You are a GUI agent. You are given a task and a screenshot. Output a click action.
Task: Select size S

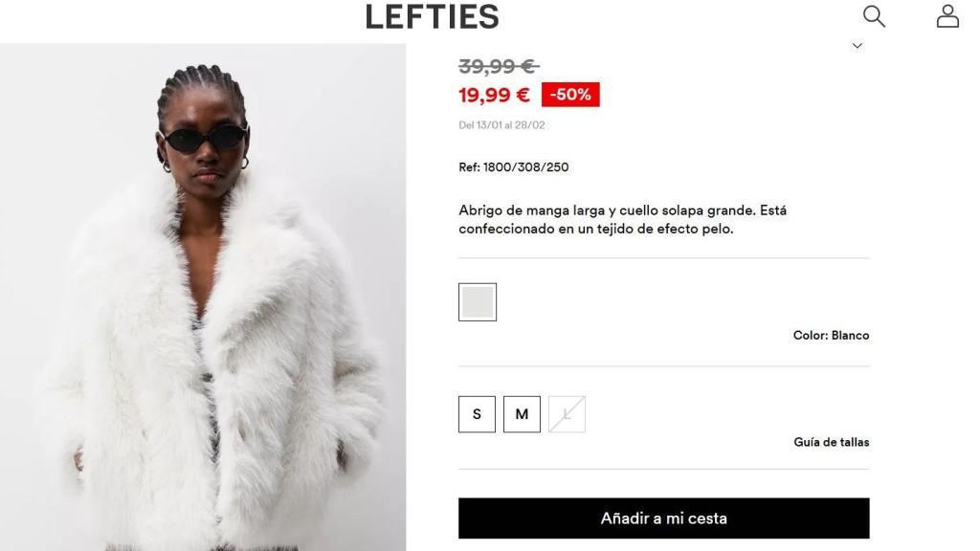pyautogui.click(x=477, y=414)
